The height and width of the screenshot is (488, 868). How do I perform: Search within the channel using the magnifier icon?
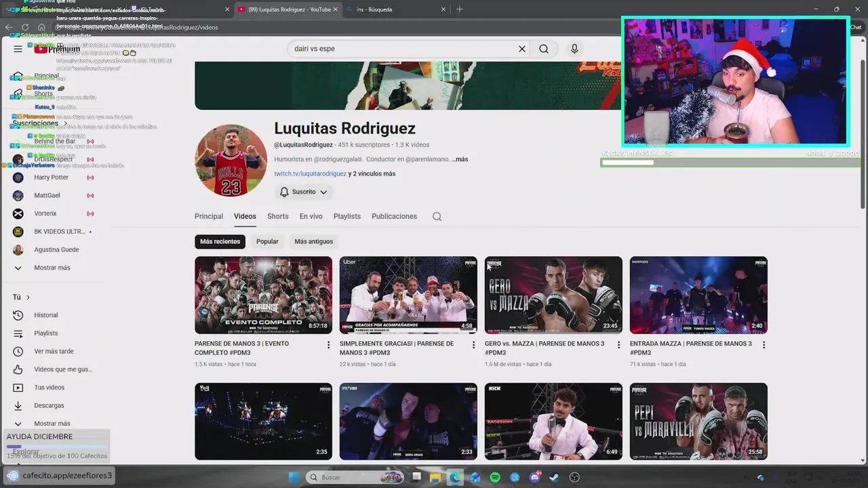437,216
